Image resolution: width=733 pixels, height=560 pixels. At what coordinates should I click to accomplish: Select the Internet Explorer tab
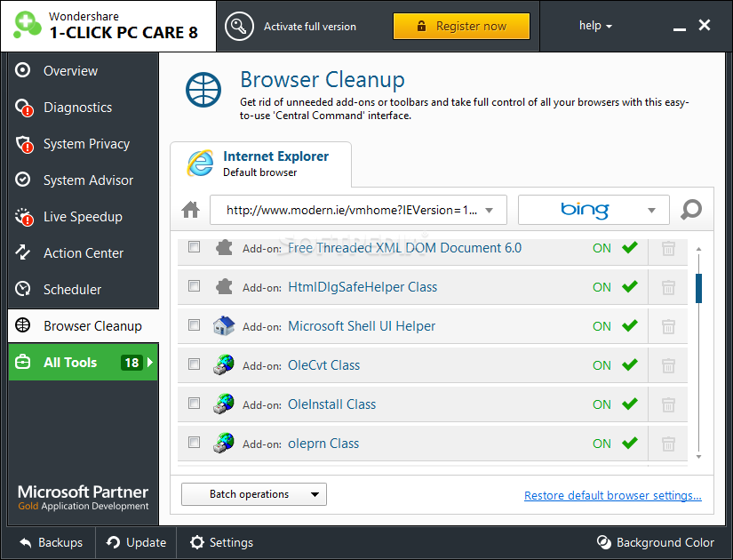point(261,164)
